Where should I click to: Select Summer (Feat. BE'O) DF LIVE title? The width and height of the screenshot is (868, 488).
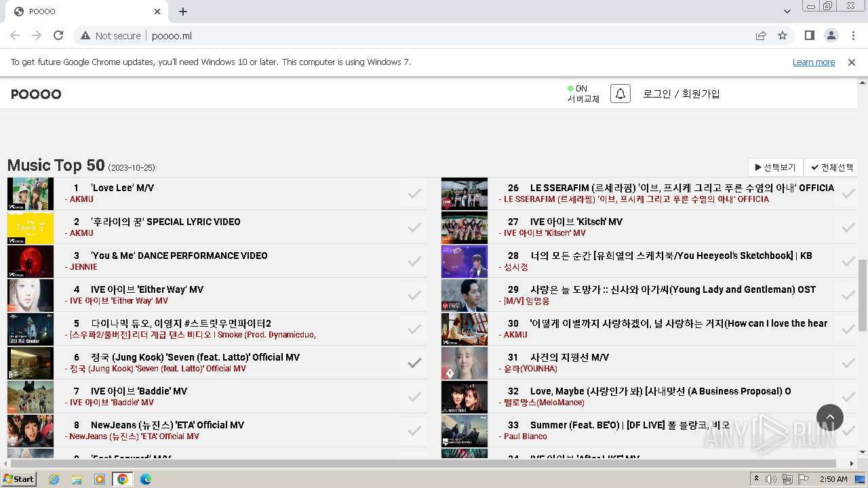click(x=630, y=425)
